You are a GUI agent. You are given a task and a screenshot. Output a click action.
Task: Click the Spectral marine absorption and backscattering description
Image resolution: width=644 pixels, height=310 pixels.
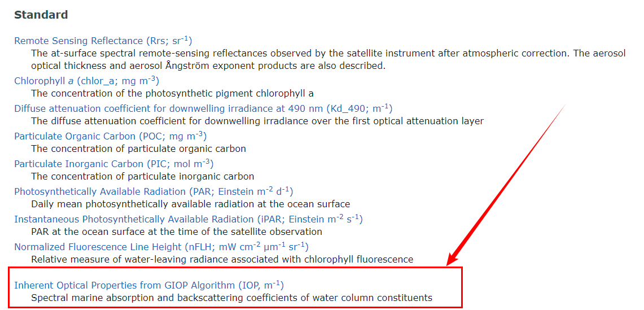point(231,297)
